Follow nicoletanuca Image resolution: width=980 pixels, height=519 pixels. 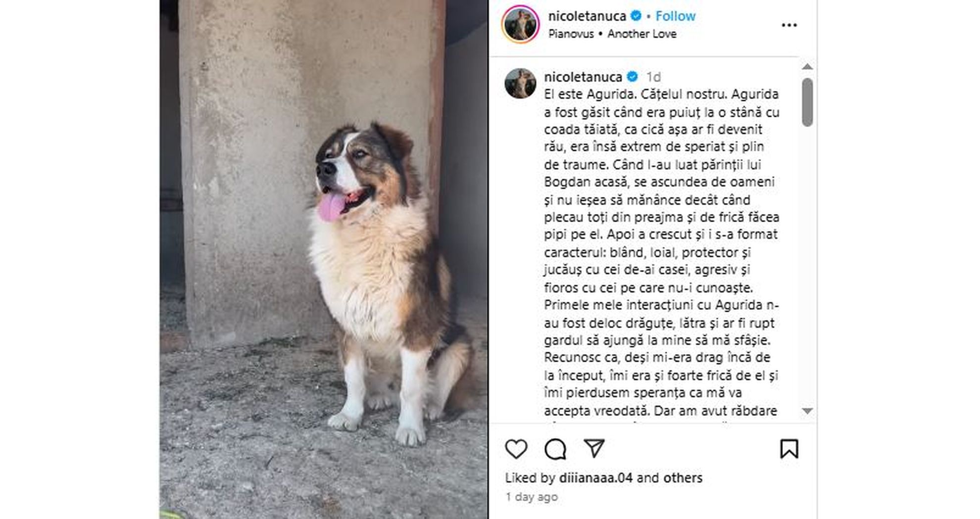tap(675, 16)
